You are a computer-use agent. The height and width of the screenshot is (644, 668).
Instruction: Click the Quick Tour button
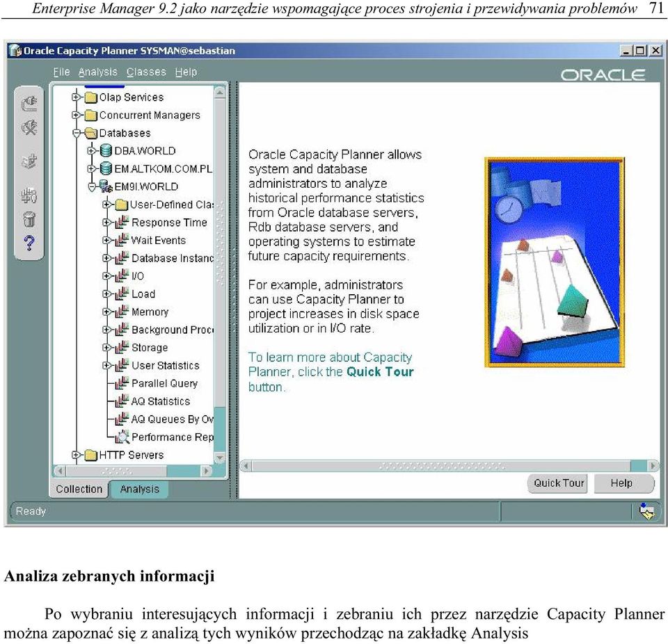(559, 483)
